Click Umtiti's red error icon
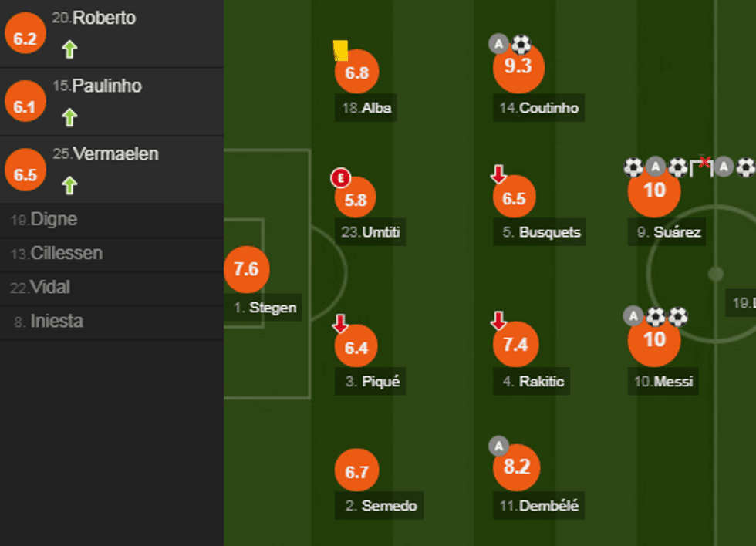Image resolution: width=756 pixels, height=546 pixels. (340, 179)
